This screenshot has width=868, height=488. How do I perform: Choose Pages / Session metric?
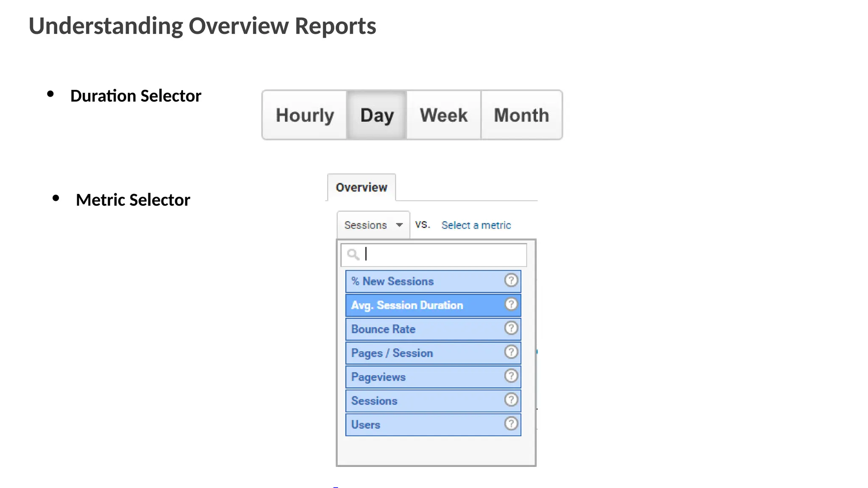pyautogui.click(x=433, y=353)
